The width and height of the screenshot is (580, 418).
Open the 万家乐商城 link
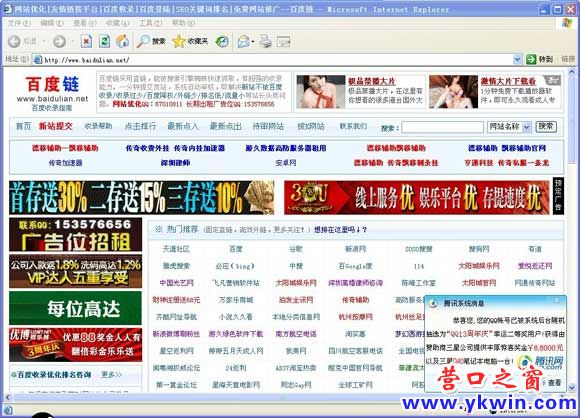pos(236,300)
